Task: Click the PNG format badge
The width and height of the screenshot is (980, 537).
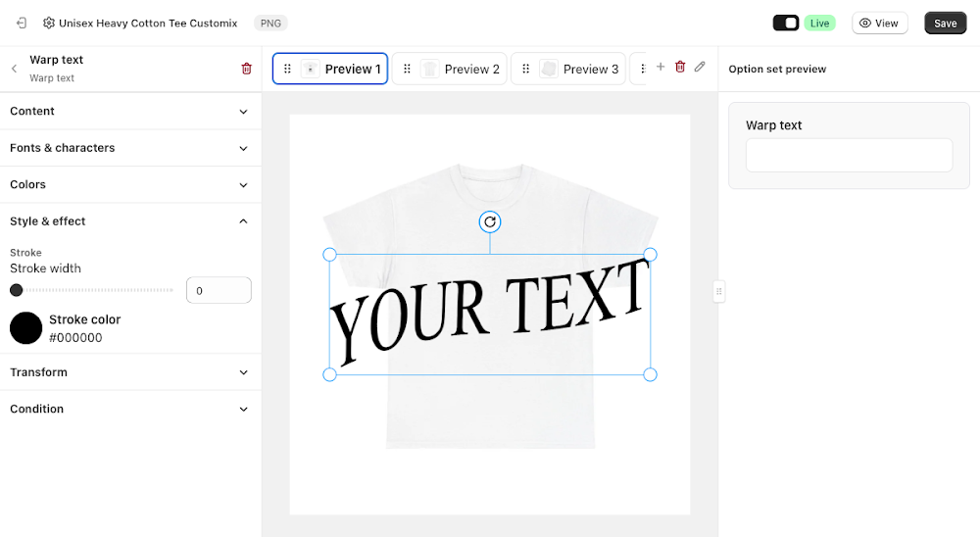Action: (x=270, y=24)
